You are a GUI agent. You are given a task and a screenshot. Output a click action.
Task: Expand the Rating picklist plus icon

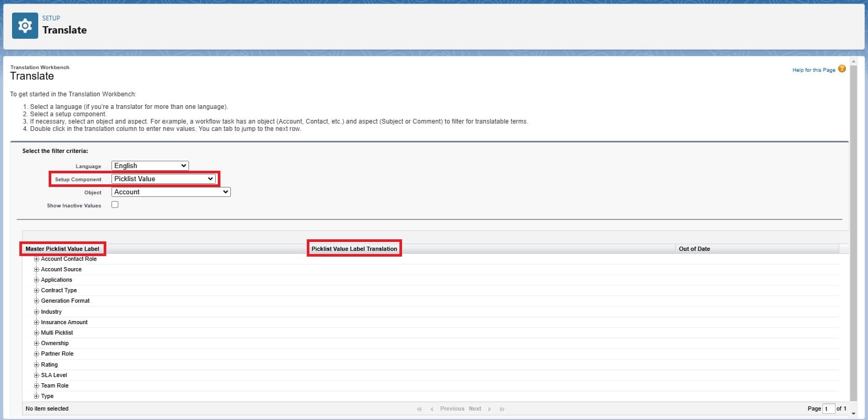coord(37,364)
